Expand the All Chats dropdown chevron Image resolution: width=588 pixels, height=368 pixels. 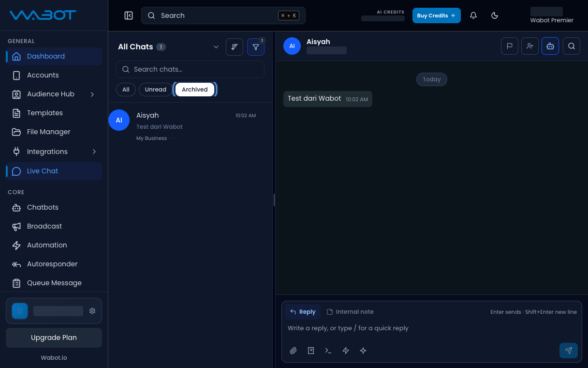point(216,47)
